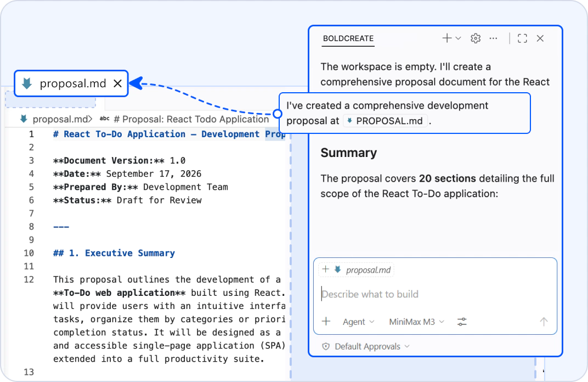Start a new chat with the plus icon beside the gear
The height and width of the screenshot is (382, 588).
(x=446, y=38)
